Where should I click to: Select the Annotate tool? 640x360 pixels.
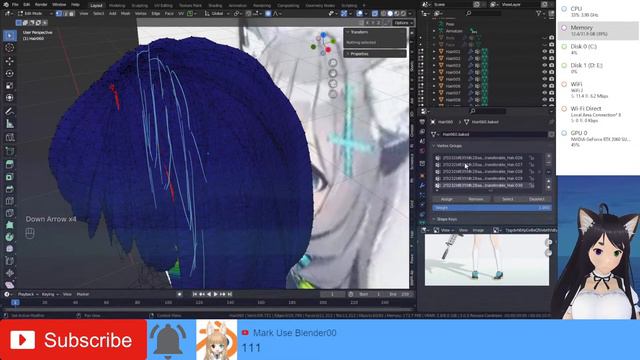pos(10,111)
